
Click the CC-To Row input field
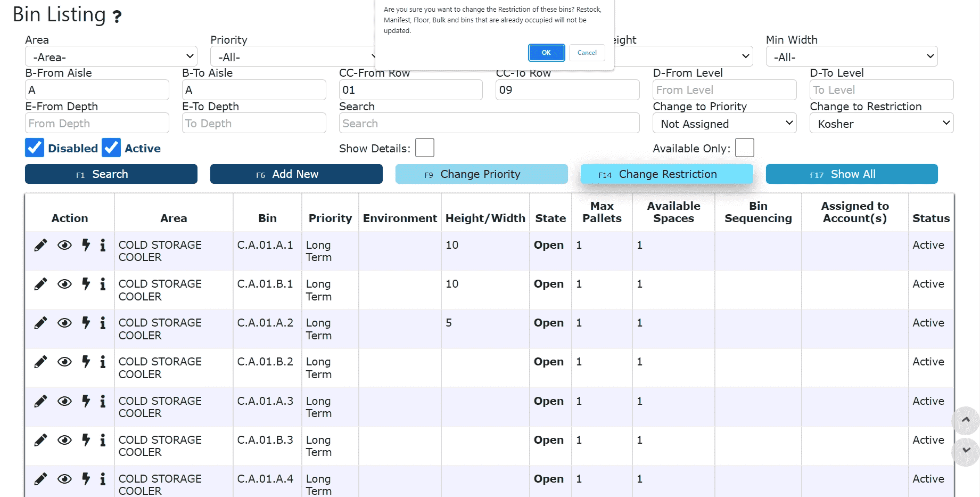(567, 89)
